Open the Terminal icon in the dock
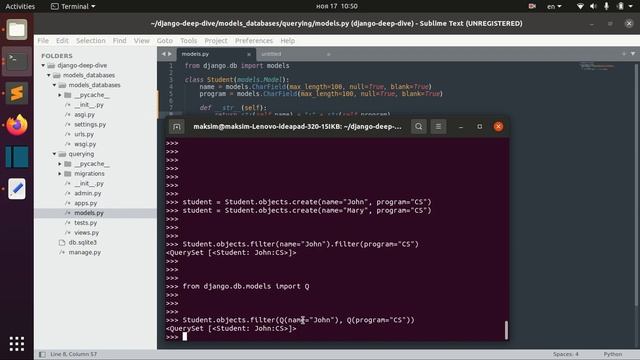Screen dimensions: 640x360 [17, 61]
